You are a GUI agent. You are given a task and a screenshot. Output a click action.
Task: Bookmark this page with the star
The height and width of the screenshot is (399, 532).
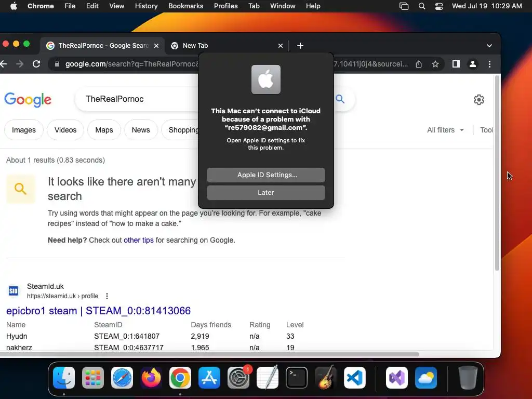435,64
